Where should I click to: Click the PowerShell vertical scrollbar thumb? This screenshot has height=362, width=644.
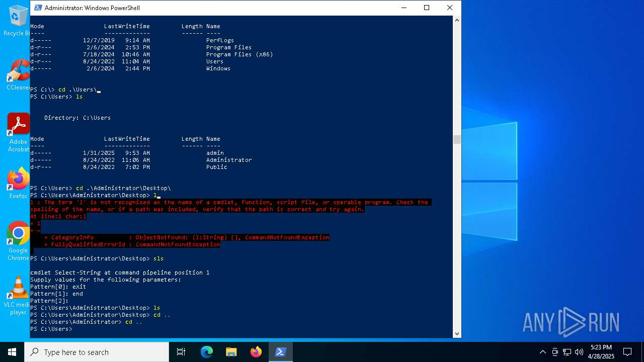tap(457, 139)
